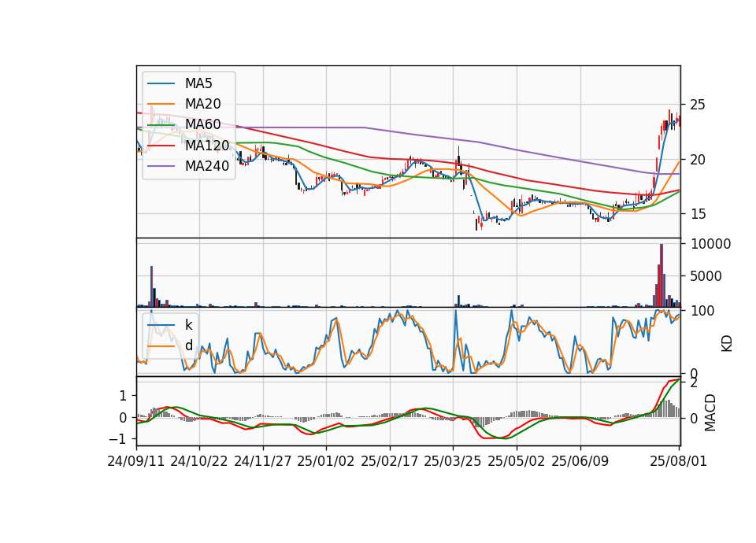Click the MA240 legend label

(207, 166)
